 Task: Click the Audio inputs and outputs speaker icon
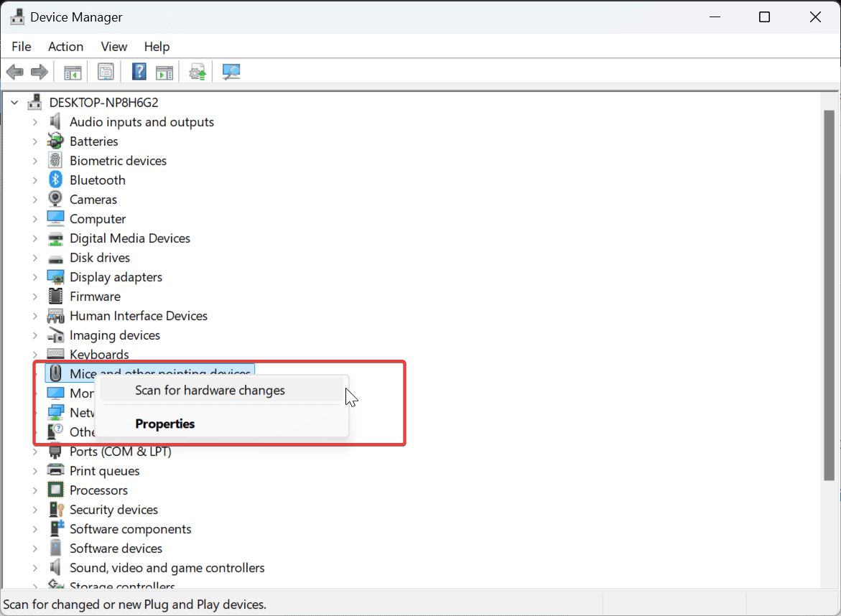point(55,122)
